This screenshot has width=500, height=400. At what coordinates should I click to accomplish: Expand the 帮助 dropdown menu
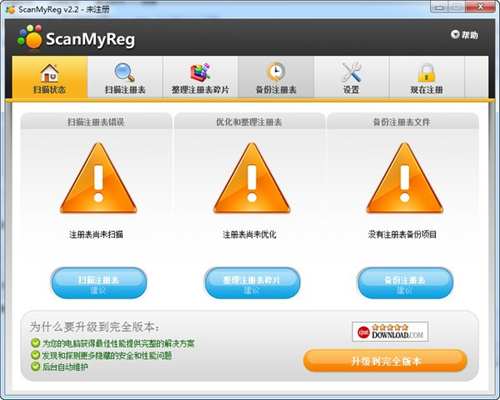[465, 35]
